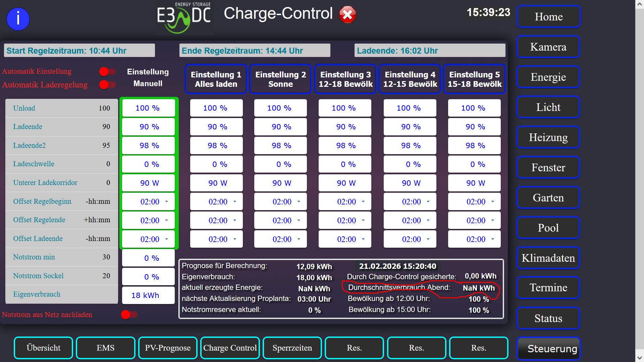Image resolution: width=644 pixels, height=362 pixels.
Task: Click manual Ladeende 90 % field
Action: (x=148, y=127)
